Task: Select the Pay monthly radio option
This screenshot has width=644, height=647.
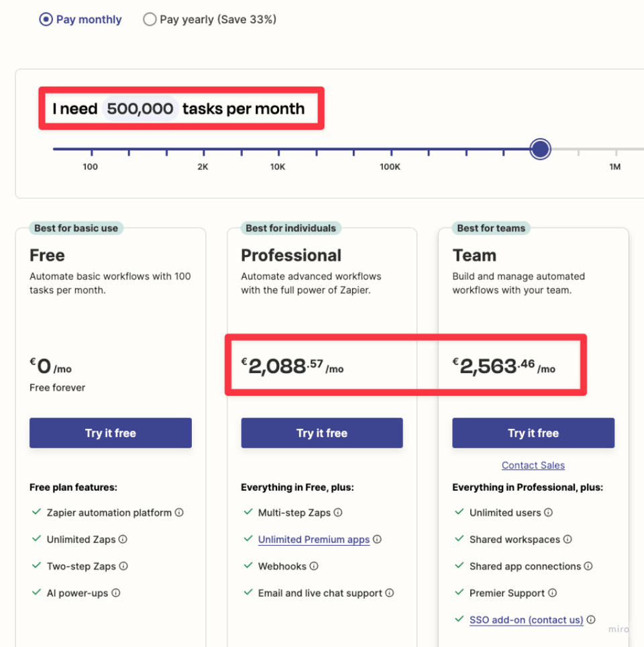Action: pyautogui.click(x=80, y=19)
